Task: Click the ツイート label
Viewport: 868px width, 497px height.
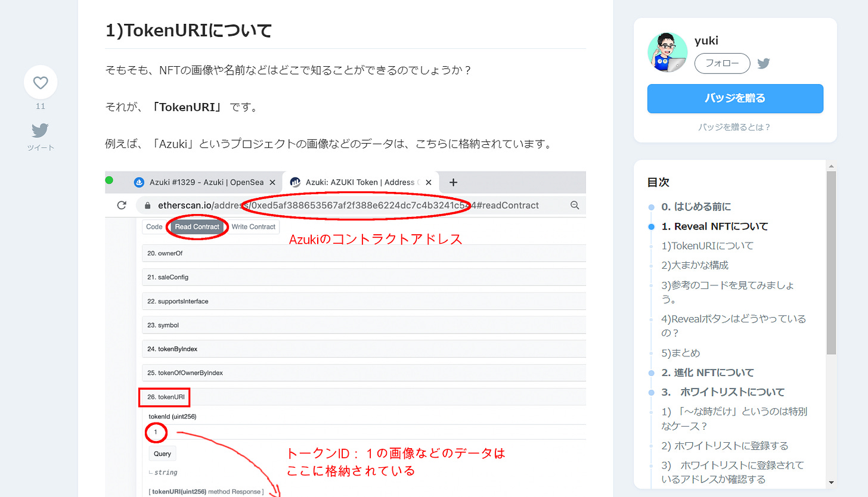Action: [x=41, y=147]
